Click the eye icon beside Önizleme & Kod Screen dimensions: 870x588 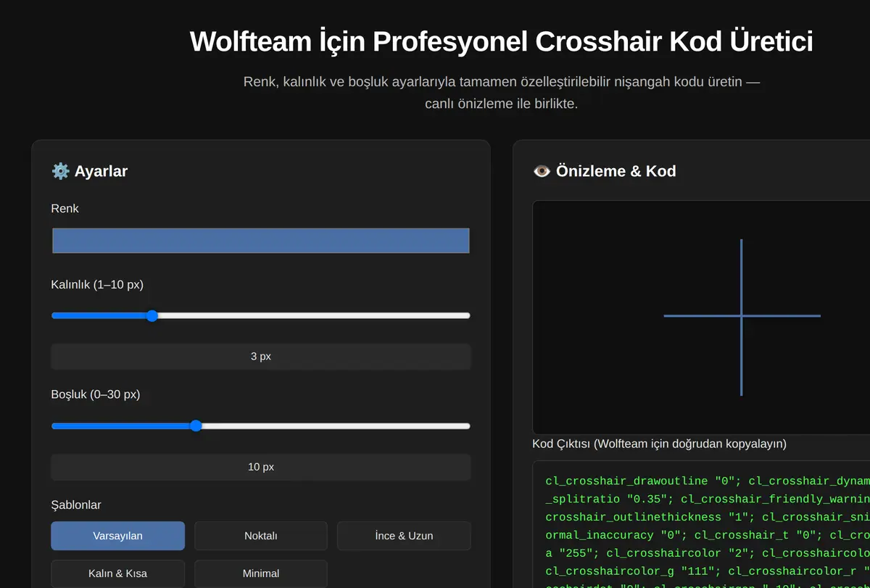pyautogui.click(x=542, y=171)
